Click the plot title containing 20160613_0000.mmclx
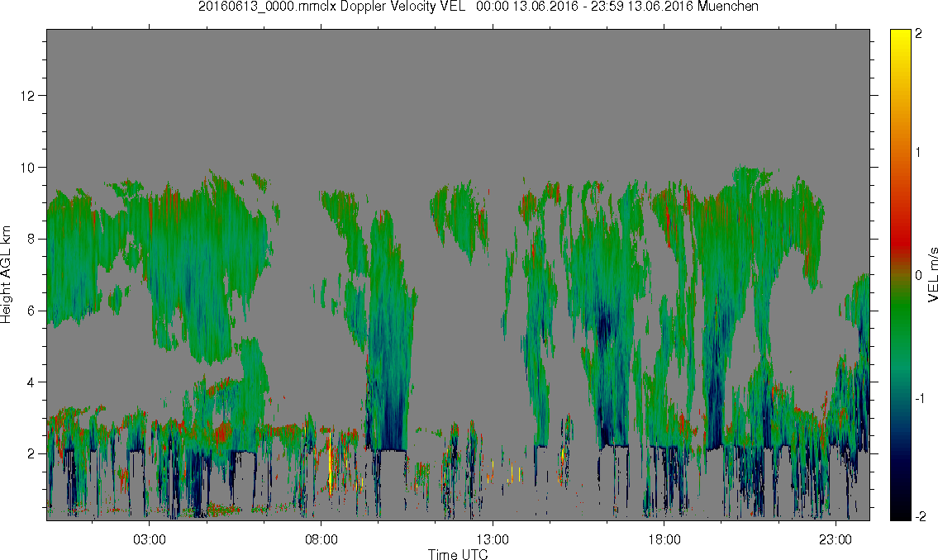The height and width of the screenshot is (560, 938). coord(478,7)
